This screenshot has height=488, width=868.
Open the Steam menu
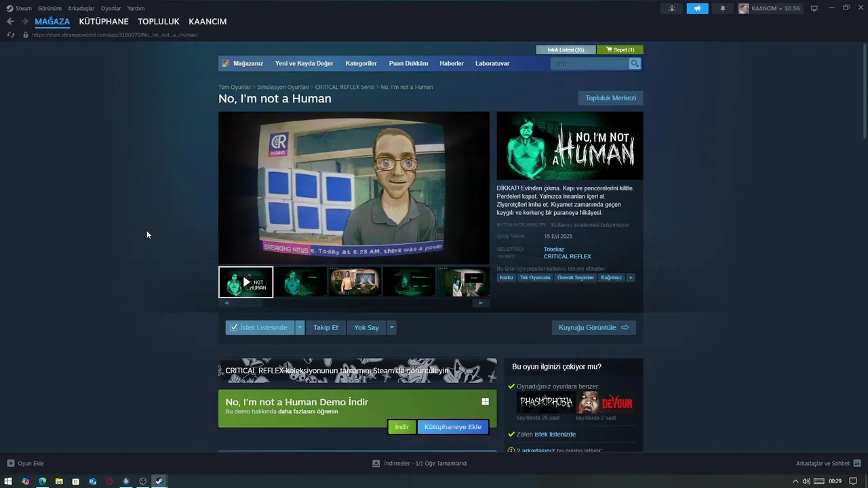coord(19,8)
